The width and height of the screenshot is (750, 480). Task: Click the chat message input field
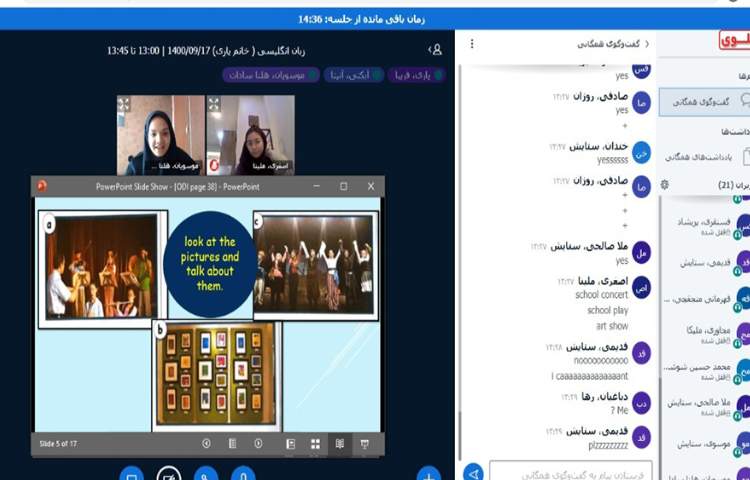point(571,472)
